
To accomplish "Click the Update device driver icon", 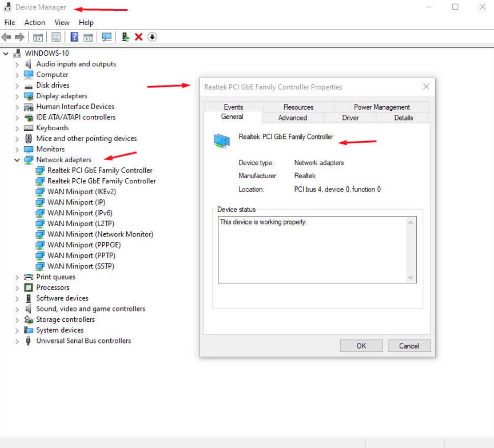I will [x=125, y=37].
